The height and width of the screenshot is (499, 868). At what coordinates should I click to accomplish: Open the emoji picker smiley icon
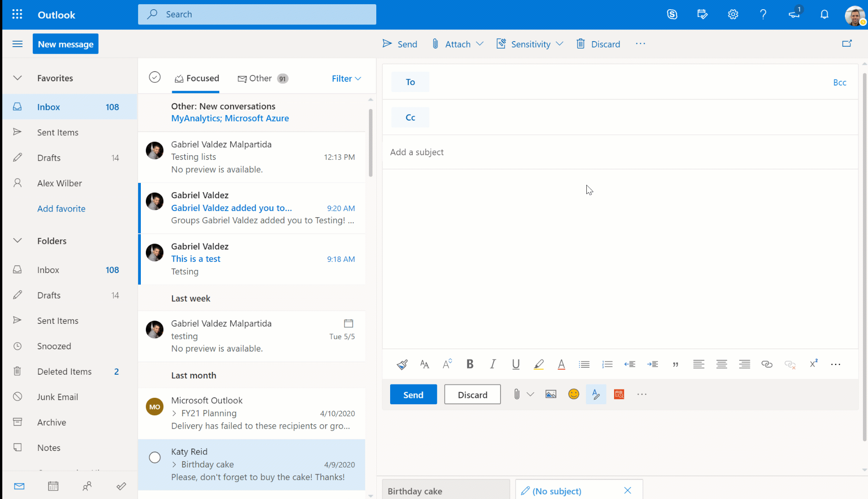(573, 394)
